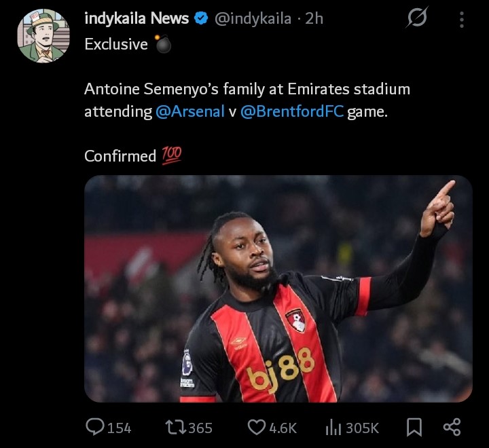Screen dimensions: 489x448
Task: Open the @Arsenal mention
Action: [x=190, y=112]
